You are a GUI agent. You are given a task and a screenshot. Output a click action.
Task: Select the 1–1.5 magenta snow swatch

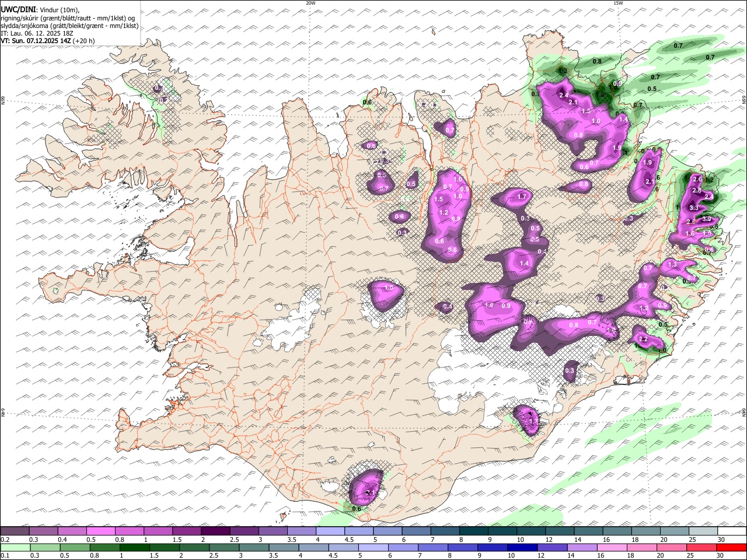[x=158, y=531]
